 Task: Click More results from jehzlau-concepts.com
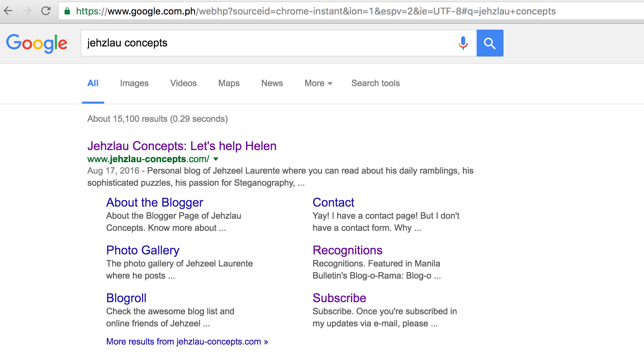tap(187, 342)
